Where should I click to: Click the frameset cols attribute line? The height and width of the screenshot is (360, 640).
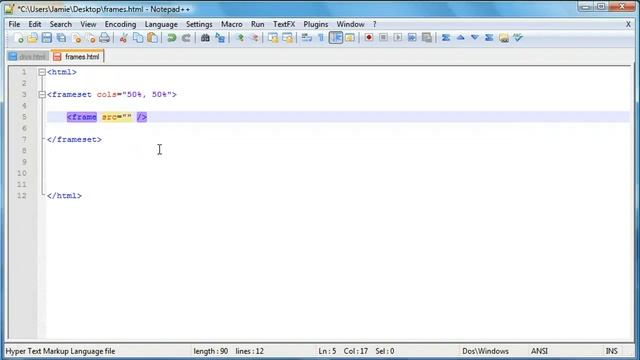[112, 95]
